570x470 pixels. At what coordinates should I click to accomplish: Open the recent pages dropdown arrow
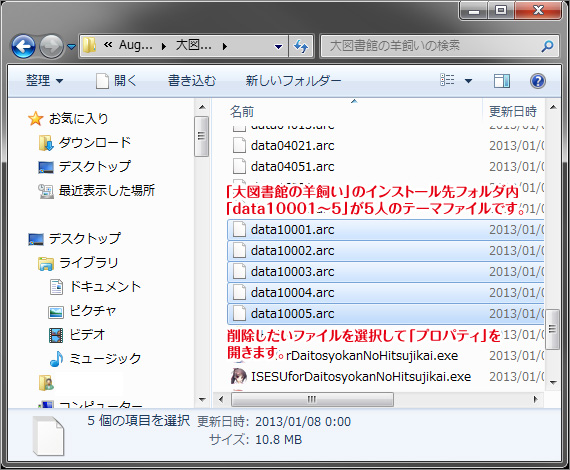point(72,47)
